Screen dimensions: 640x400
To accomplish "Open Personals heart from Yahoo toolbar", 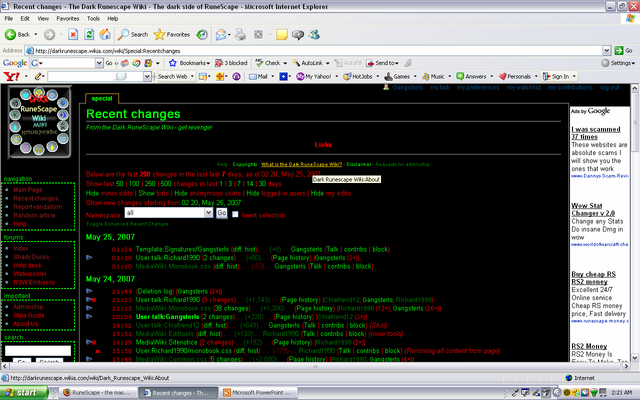I will click(x=515, y=76).
